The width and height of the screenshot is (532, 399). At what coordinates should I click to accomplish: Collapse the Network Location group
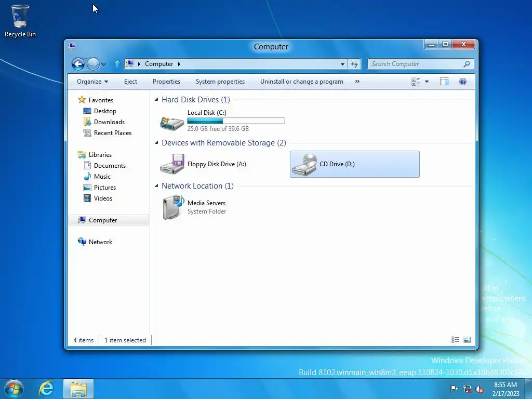click(156, 185)
